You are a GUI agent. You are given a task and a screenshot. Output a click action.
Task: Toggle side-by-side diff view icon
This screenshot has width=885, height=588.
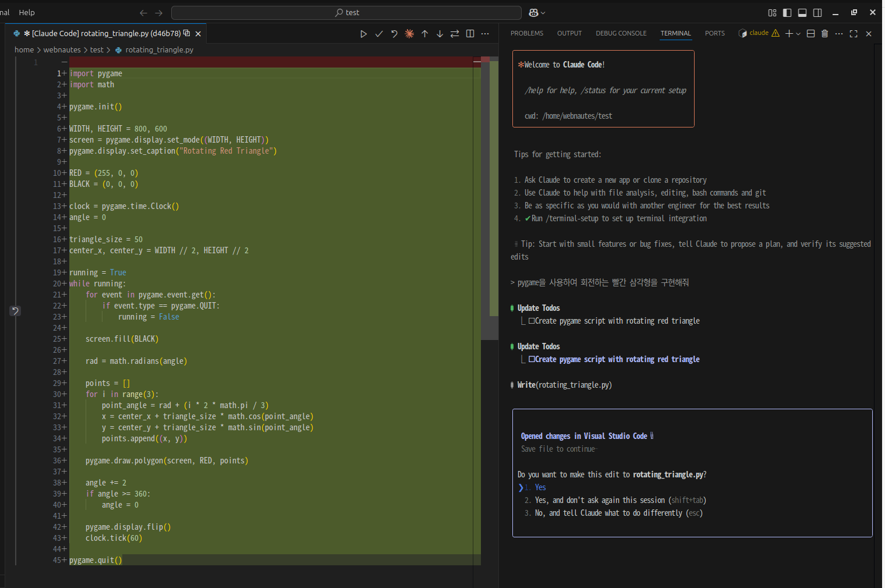tap(470, 34)
